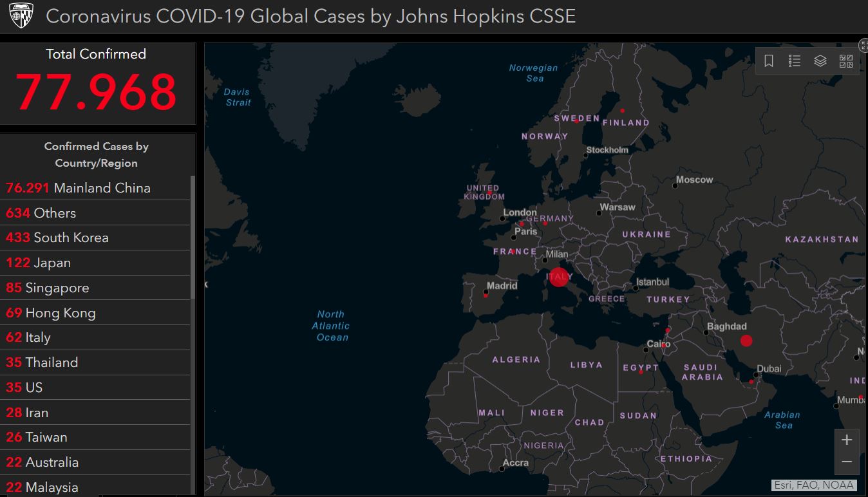Open the map bookmarks icon
This screenshot has width=868, height=497.
pyautogui.click(x=768, y=61)
